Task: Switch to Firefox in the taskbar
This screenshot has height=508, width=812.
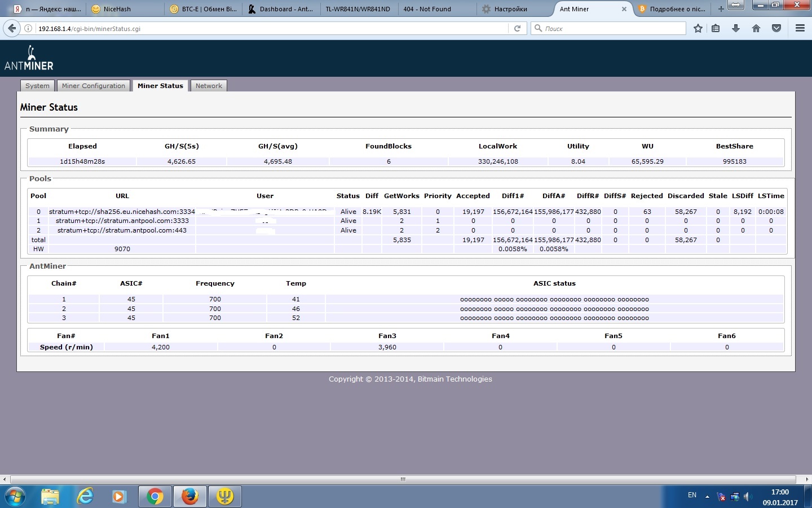Action: click(190, 497)
